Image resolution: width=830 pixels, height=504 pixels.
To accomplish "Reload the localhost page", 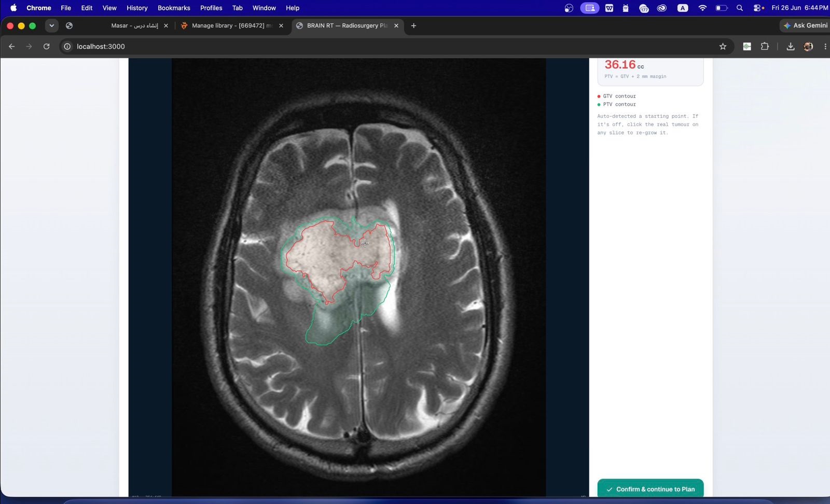I will [x=46, y=46].
